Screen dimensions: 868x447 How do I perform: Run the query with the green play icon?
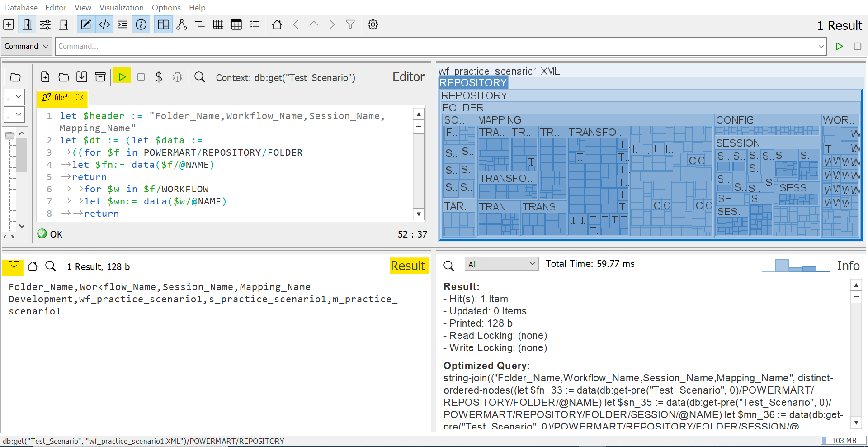coord(122,76)
